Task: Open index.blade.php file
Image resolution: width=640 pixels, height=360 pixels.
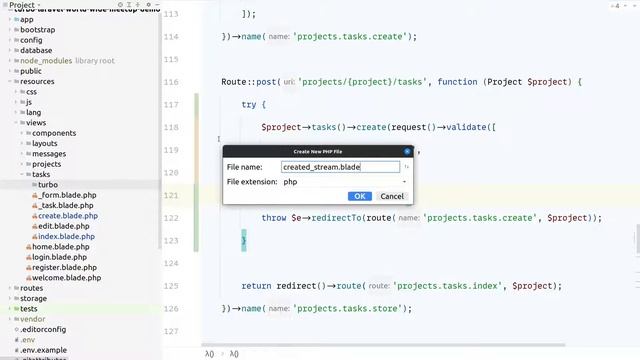Action: coord(66,236)
